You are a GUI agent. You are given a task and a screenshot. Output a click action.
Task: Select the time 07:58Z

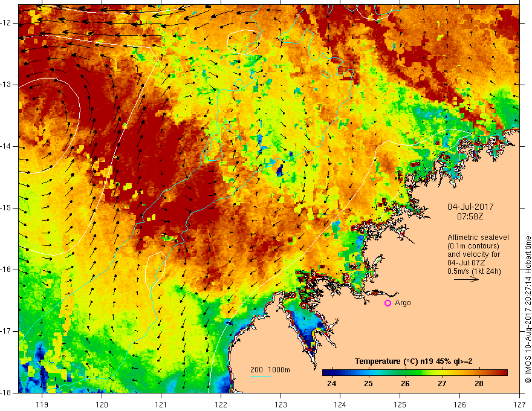pyautogui.click(x=470, y=216)
